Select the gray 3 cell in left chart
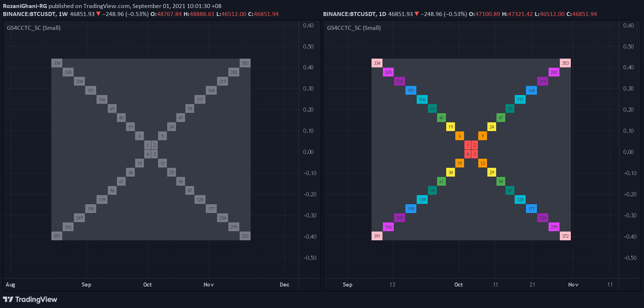 154,154
